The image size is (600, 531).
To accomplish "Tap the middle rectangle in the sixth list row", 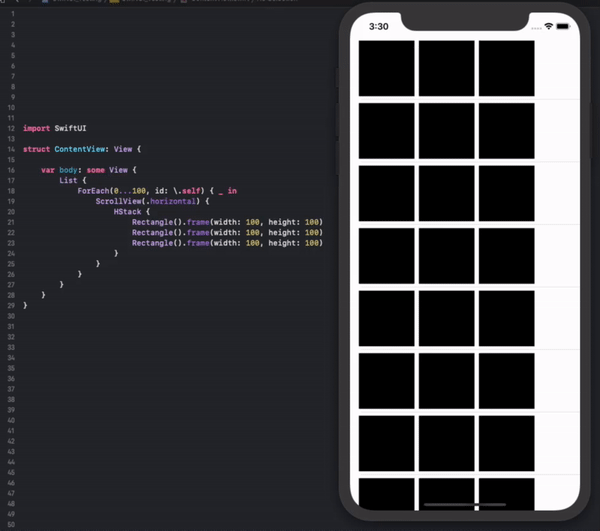I will (447, 381).
